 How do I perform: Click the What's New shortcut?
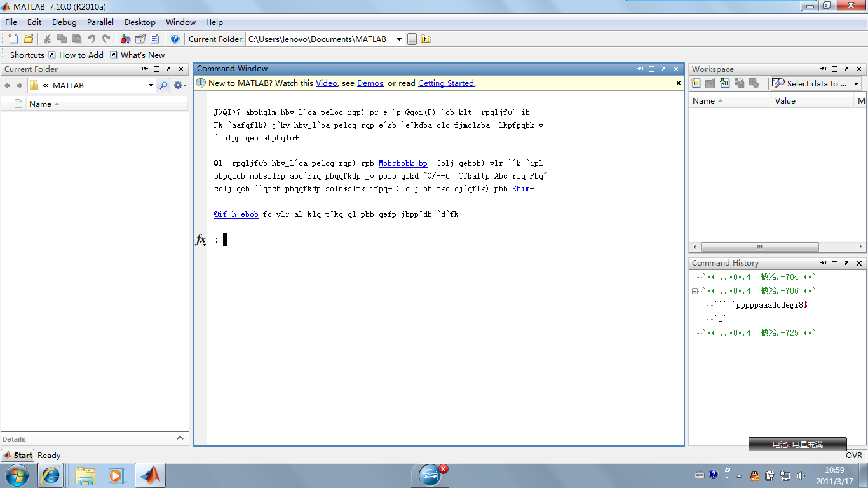point(137,55)
